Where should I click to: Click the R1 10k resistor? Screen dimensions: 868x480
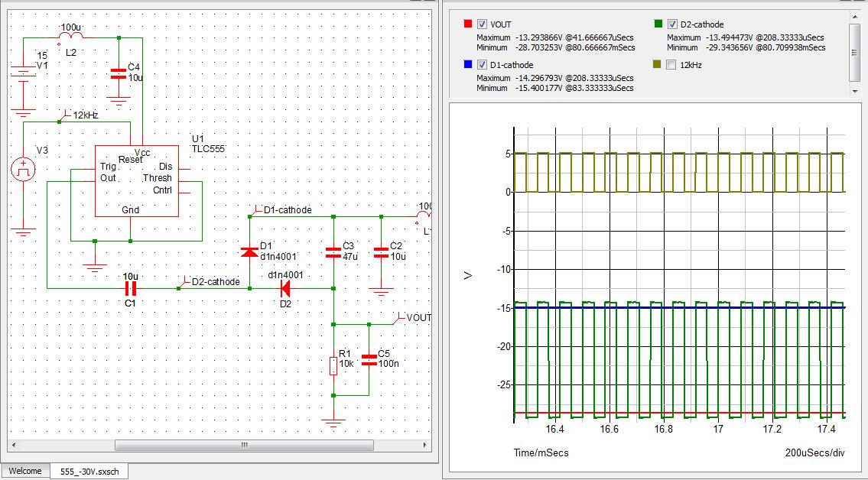pos(333,366)
